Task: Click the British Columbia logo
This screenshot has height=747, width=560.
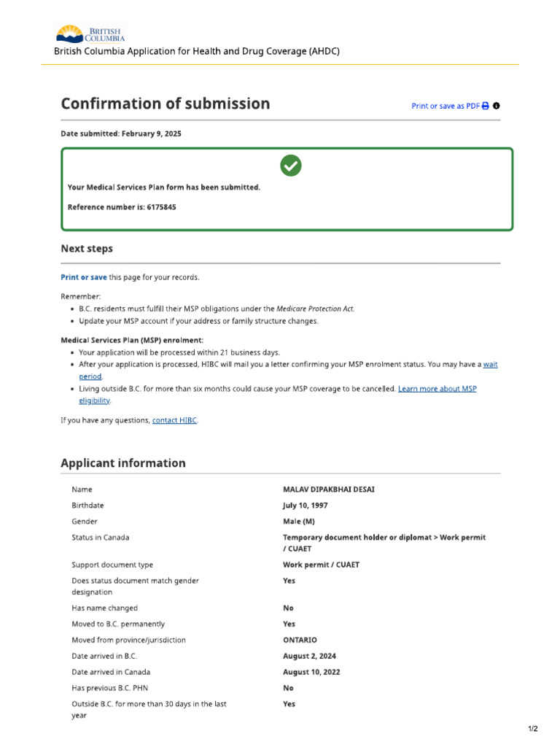Action: 90,34
